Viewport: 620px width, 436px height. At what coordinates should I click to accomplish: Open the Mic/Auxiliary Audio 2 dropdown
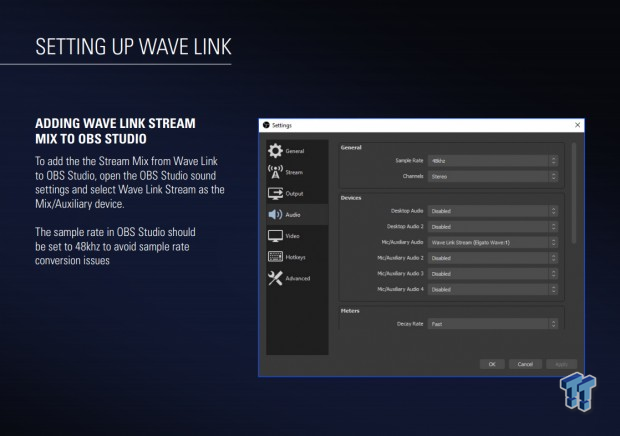[x=493, y=258]
